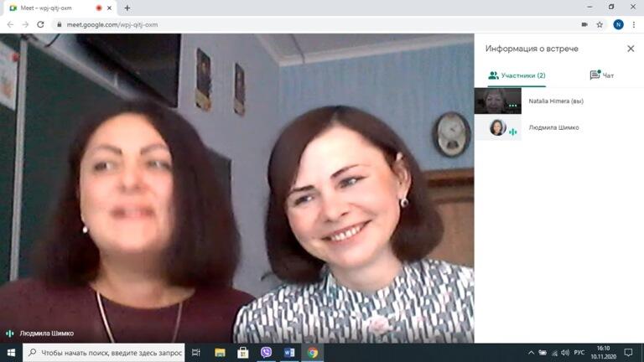Bookmark this page with star icon

600,24
